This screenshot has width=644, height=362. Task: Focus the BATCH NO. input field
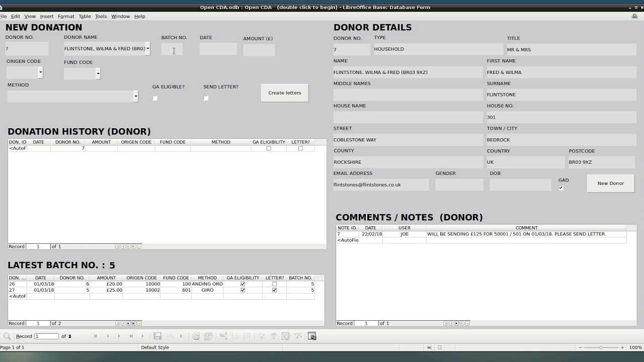pos(172,49)
